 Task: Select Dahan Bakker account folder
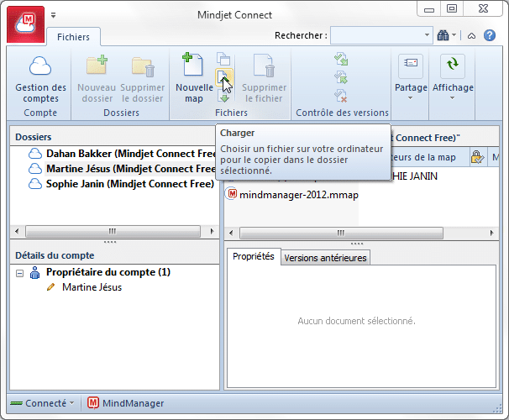(x=130, y=154)
